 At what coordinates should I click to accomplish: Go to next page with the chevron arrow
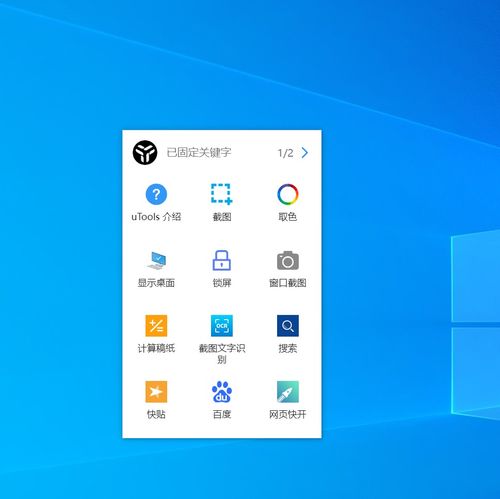click(x=305, y=153)
